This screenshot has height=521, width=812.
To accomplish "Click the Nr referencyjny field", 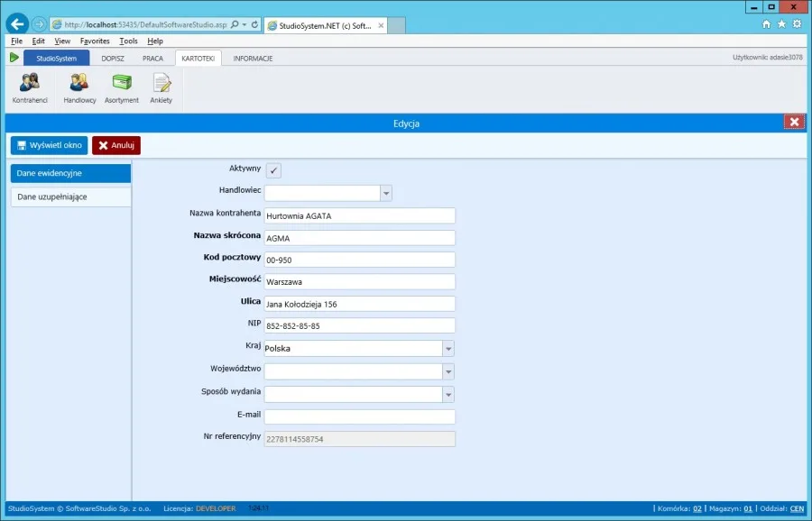I will coord(360,439).
